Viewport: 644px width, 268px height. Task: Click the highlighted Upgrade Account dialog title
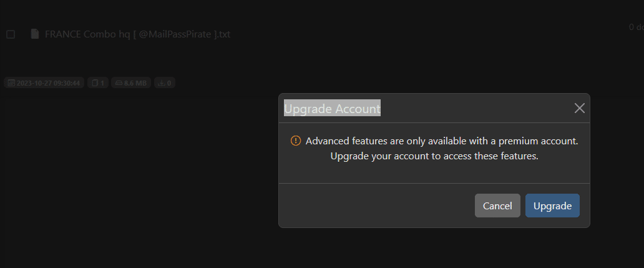pyautogui.click(x=332, y=108)
